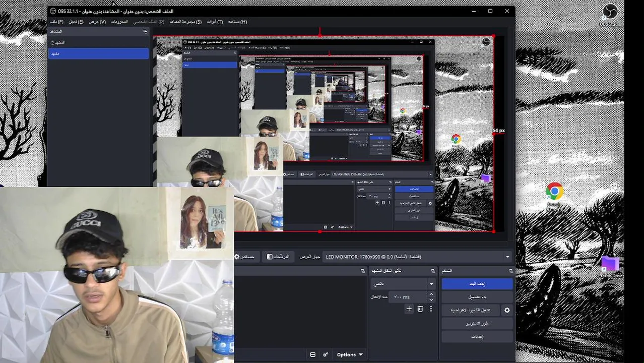Open the مجموعة المشاهد (S) Scene Collection menu

[x=185, y=22]
